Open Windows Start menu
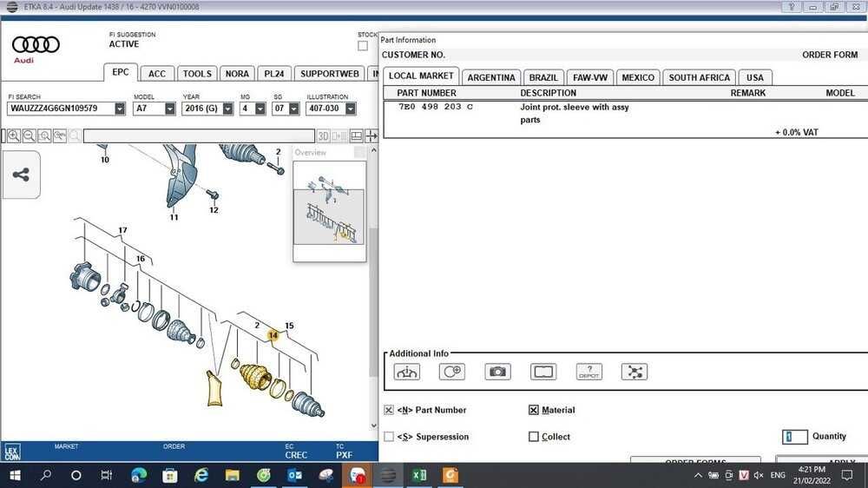The image size is (868, 488). (x=15, y=475)
